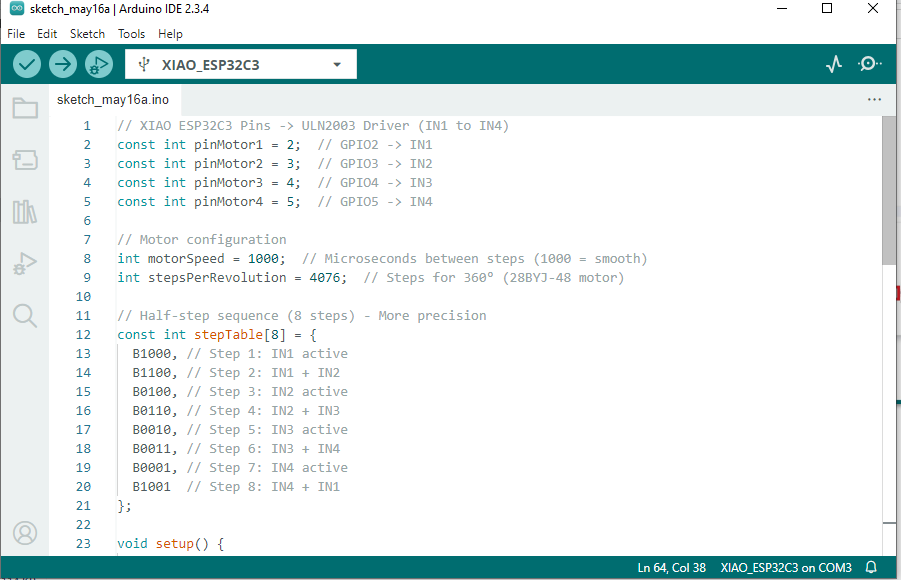Click the B0001 step value

click(152, 467)
